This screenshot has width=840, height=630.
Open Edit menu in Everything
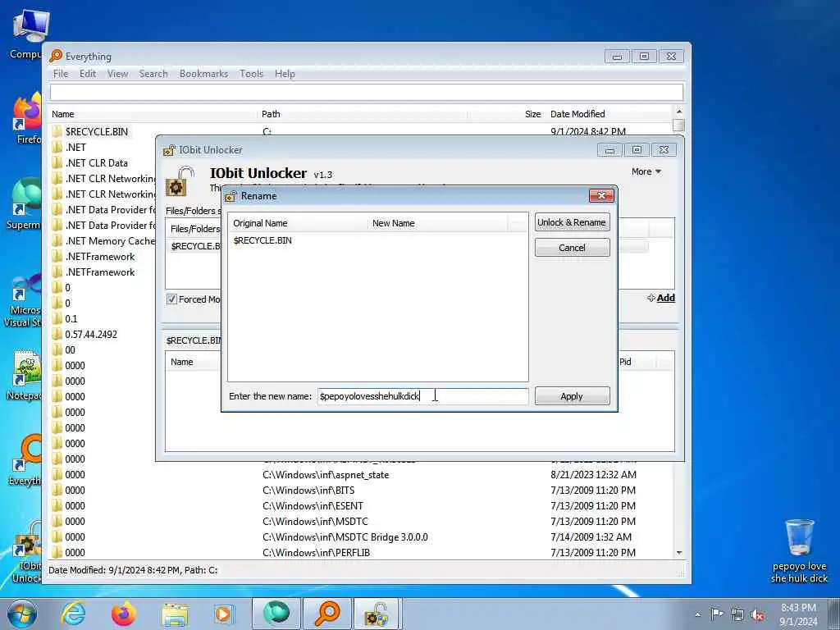point(88,74)
